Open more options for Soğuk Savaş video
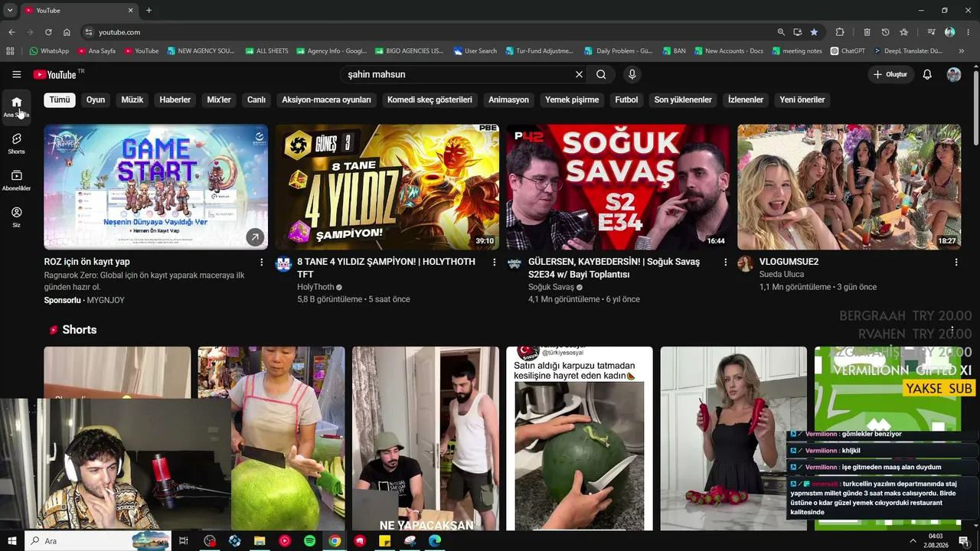 (x=725, y=262)
